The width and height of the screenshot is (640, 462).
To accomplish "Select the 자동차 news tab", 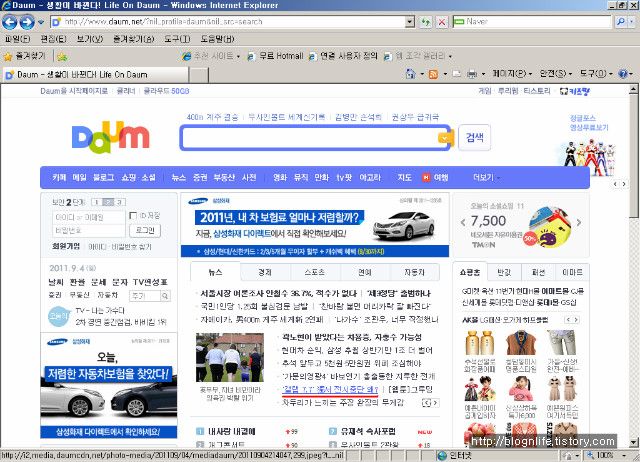I will click(414, 272).
